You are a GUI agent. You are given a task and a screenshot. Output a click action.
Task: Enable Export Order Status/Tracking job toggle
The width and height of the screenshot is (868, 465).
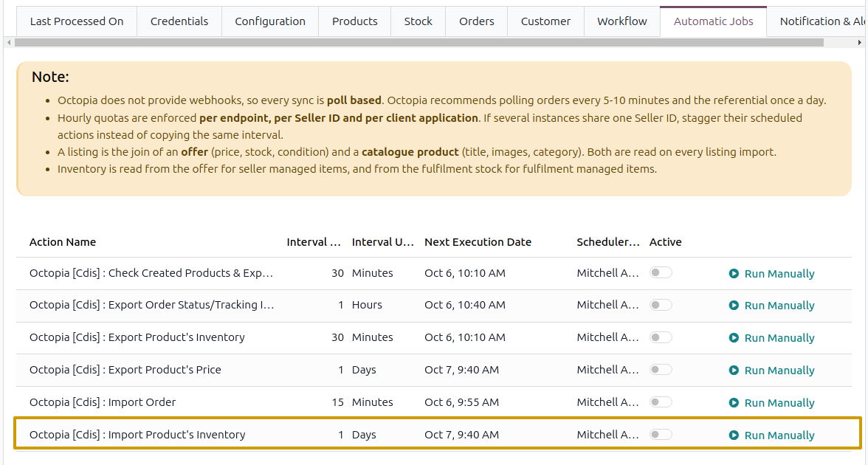(x=661, y=305)
